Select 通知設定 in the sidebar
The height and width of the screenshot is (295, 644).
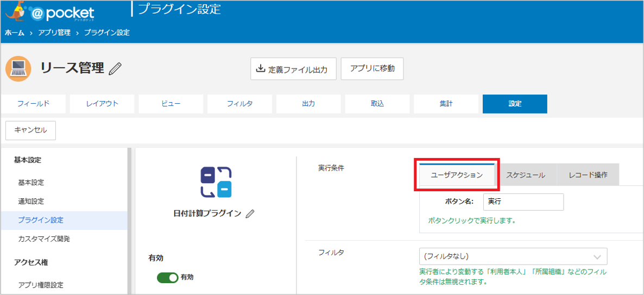coord(31,201)
